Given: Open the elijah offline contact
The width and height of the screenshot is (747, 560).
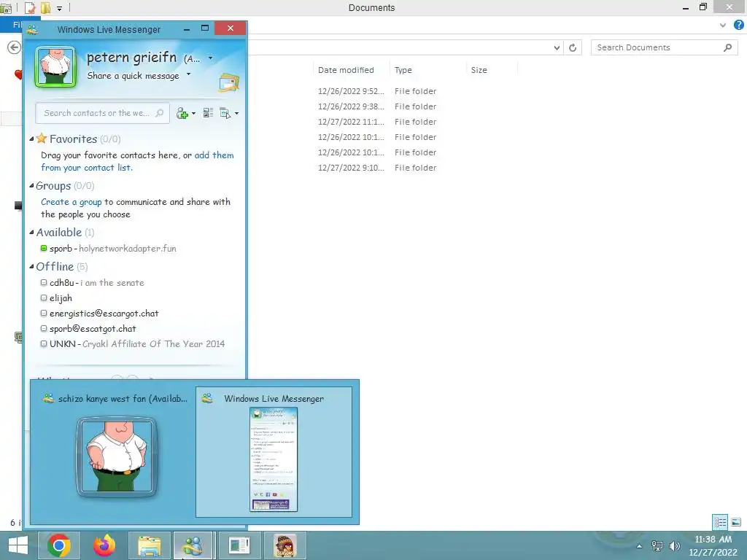Looking at the screenshot, I should 56,298.
